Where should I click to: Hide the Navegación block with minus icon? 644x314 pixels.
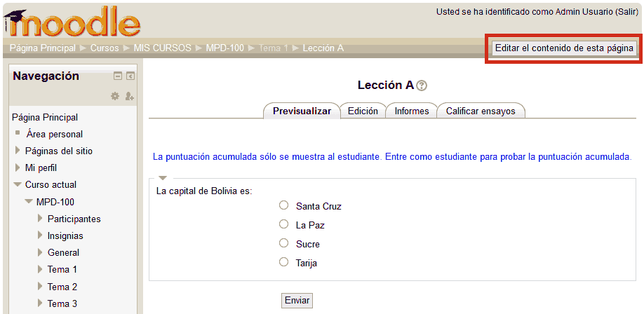coord(118,76)
